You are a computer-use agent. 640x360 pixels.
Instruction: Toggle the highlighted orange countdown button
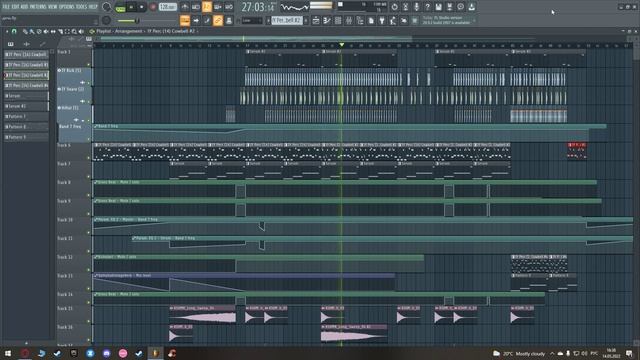click(207, 7)
